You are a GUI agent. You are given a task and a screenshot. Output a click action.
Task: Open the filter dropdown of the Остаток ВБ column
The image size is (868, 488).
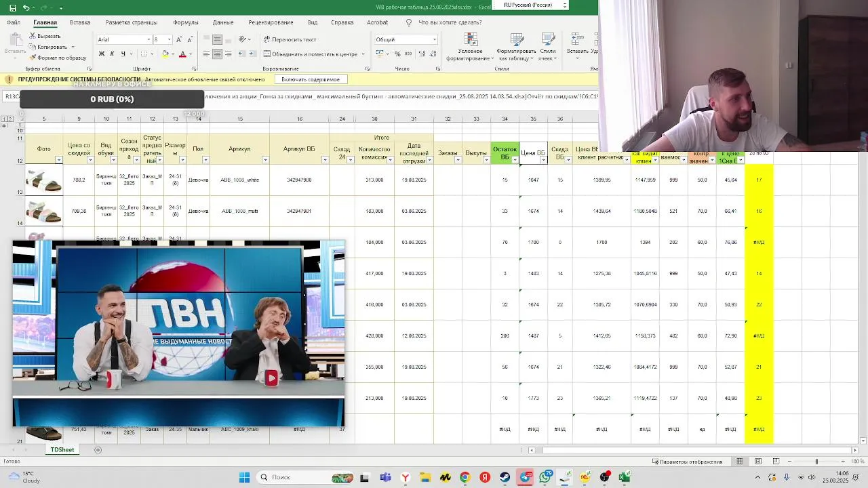515,160
